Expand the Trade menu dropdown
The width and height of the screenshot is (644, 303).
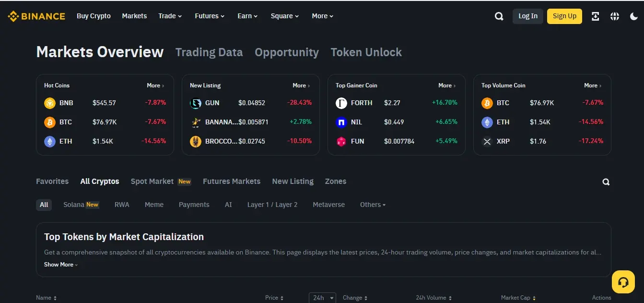pyautogui.click(x=170, y=16)
